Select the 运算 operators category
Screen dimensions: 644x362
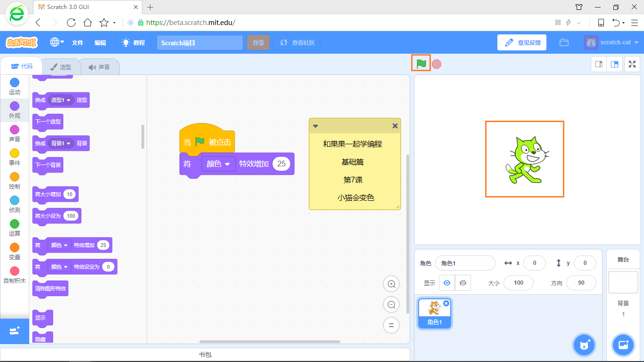point(15,228)
